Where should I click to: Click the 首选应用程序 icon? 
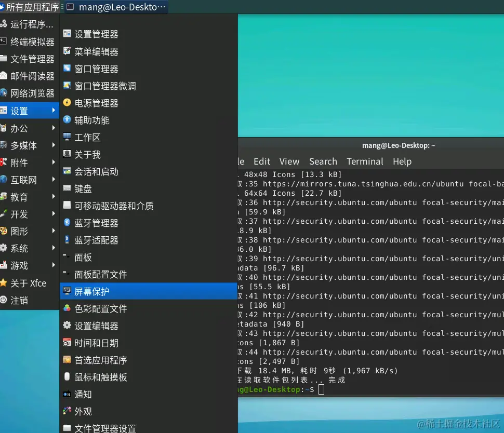point(67,359)
